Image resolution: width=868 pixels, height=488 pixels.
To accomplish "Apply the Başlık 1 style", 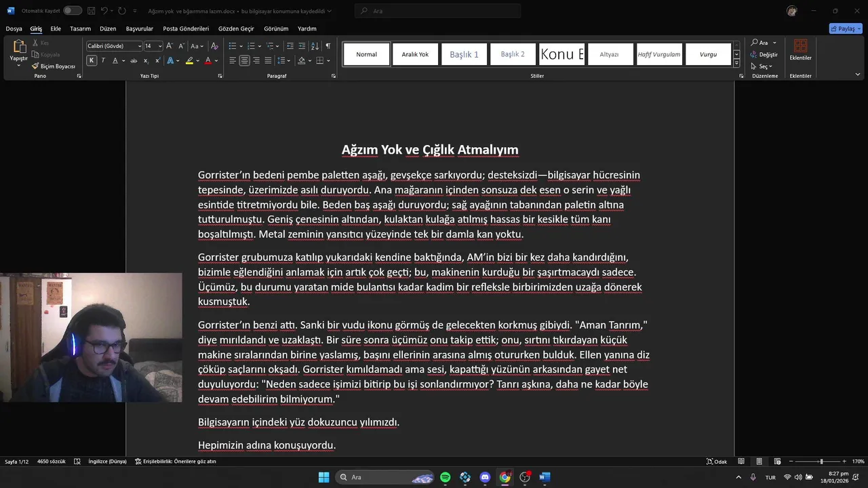I will click(465, 54).
